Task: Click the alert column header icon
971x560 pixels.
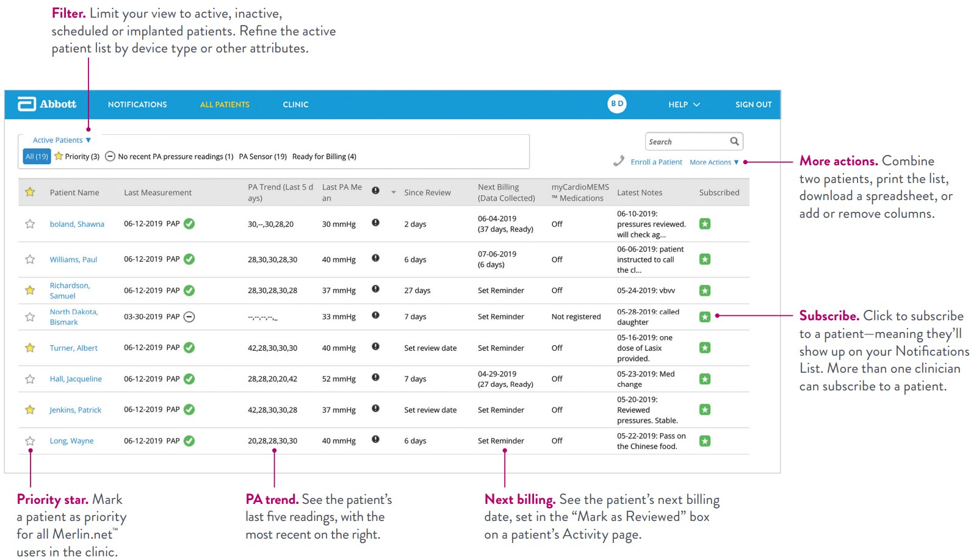Action: click(x=375, y=191)
